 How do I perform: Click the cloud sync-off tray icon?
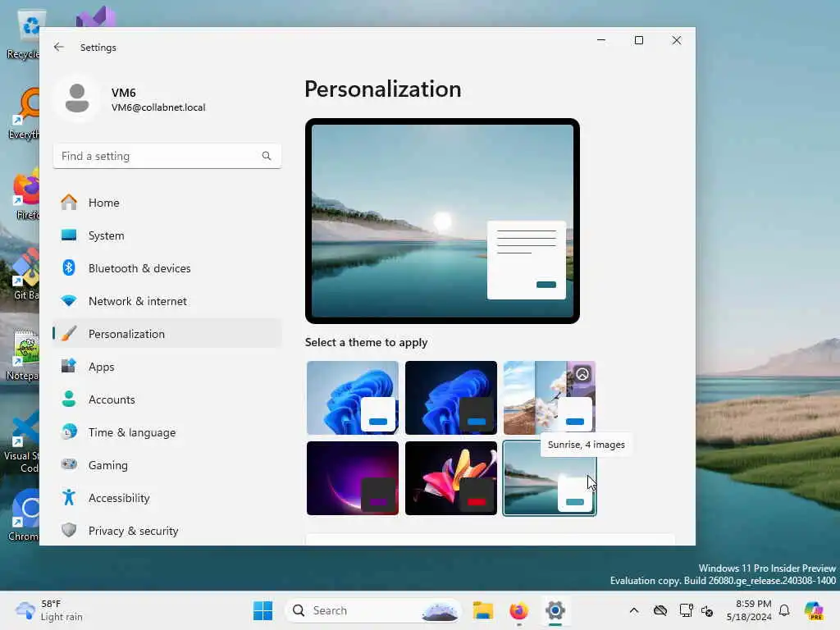click(660, 610)
